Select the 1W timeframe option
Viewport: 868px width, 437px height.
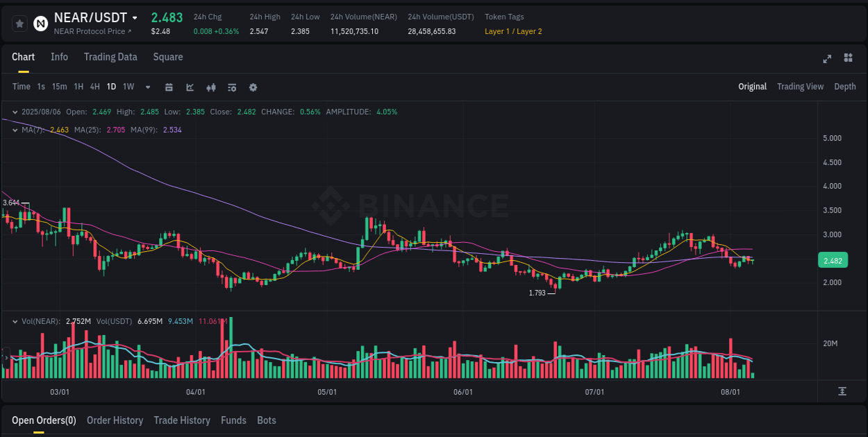(x=128, y=87)
